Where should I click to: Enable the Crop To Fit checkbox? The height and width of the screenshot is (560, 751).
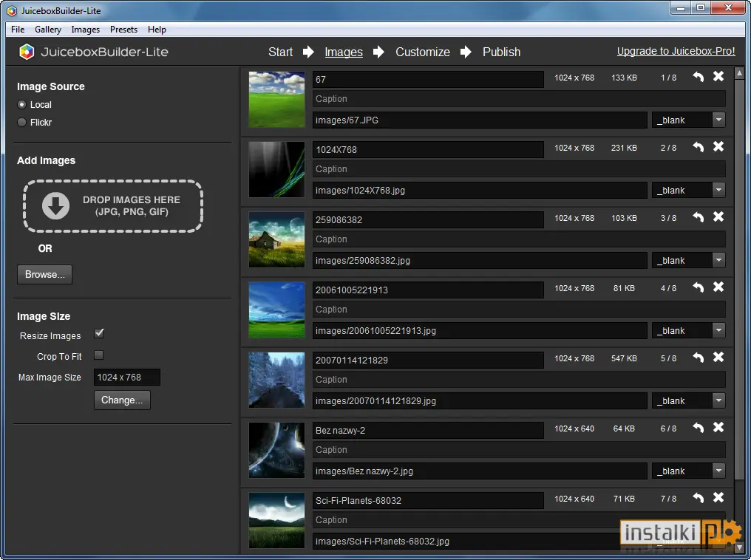[98, 355]
